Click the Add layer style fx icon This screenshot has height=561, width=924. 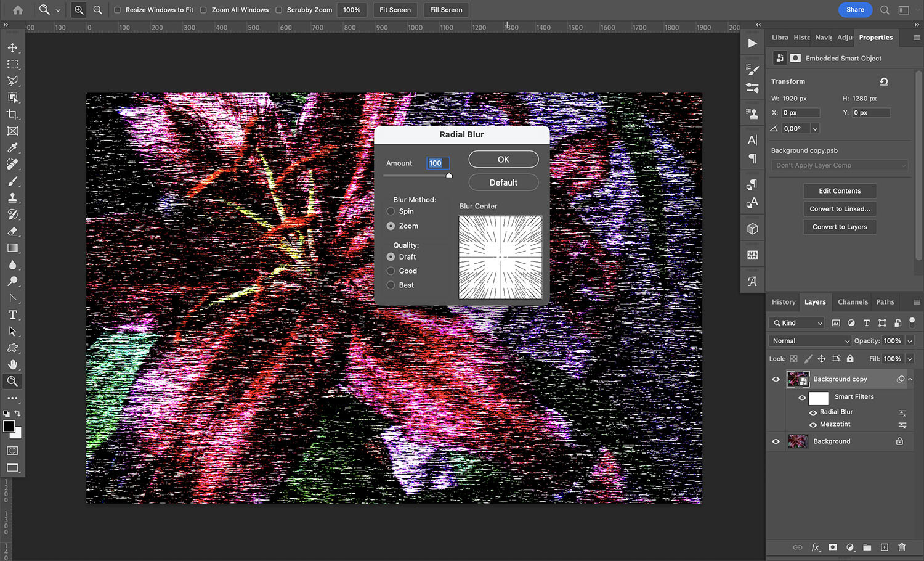(x=816, y=547)
